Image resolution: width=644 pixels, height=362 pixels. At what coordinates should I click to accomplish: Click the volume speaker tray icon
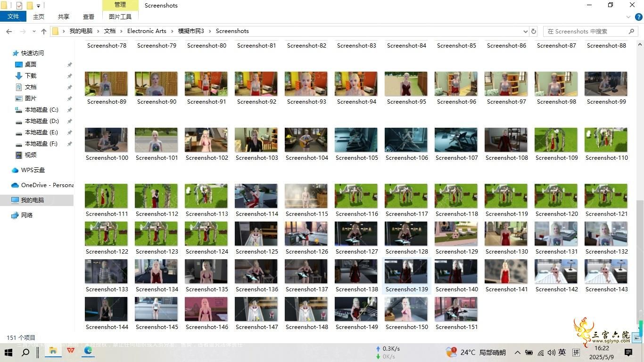coord(551,353)
